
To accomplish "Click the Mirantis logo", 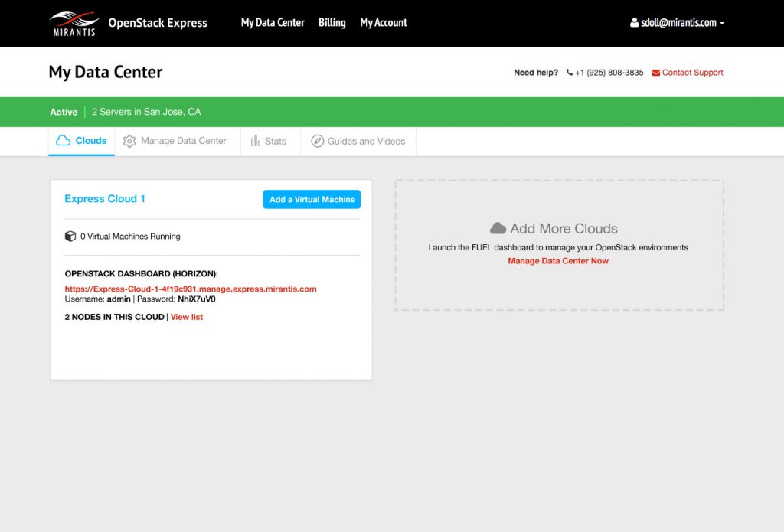I will 73,23.
